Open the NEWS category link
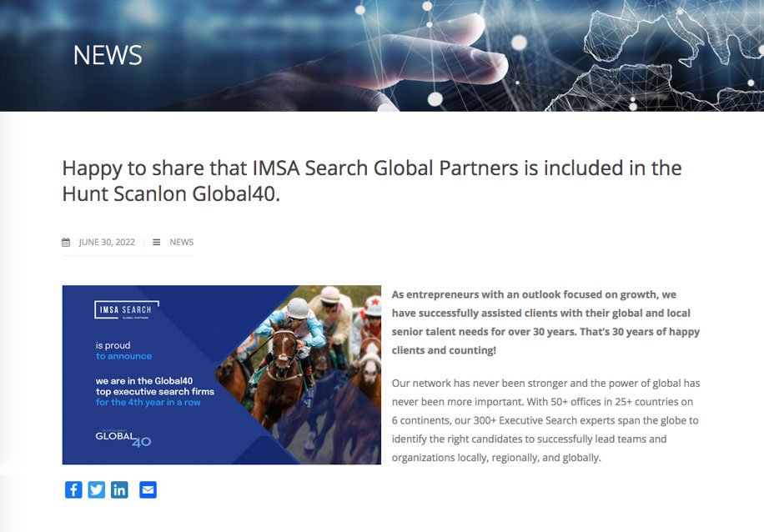The image size is (764, 532). pos(181,242)
